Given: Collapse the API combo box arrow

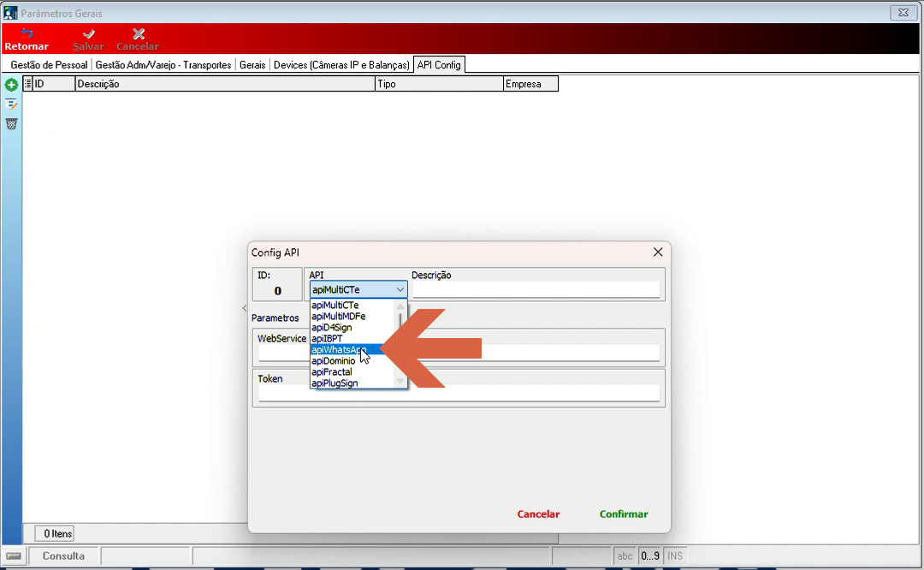Looking at the screenshot, I should click(400, 289).
